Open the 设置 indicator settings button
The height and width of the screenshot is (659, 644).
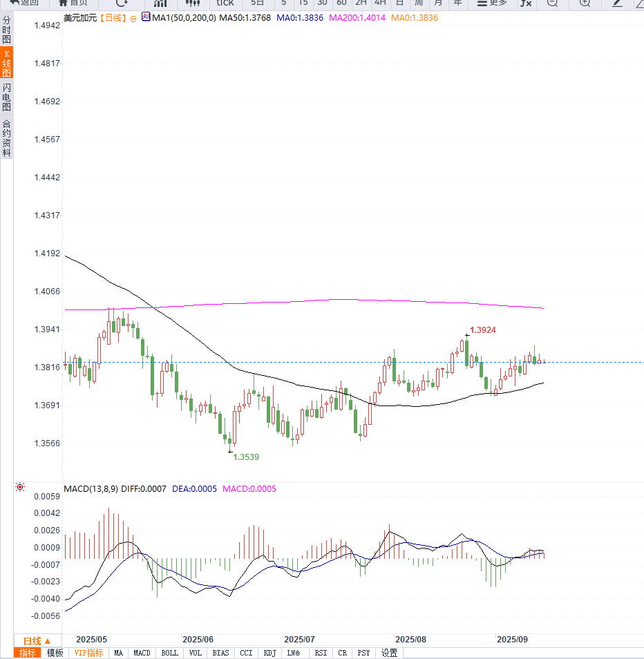click(x=389, y=653)
